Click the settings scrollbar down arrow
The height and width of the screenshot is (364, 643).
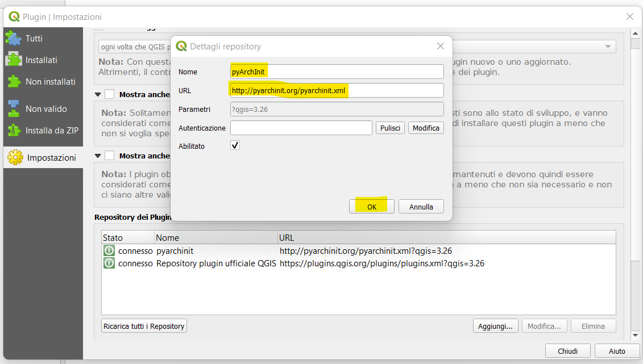[x=635, y=335]
